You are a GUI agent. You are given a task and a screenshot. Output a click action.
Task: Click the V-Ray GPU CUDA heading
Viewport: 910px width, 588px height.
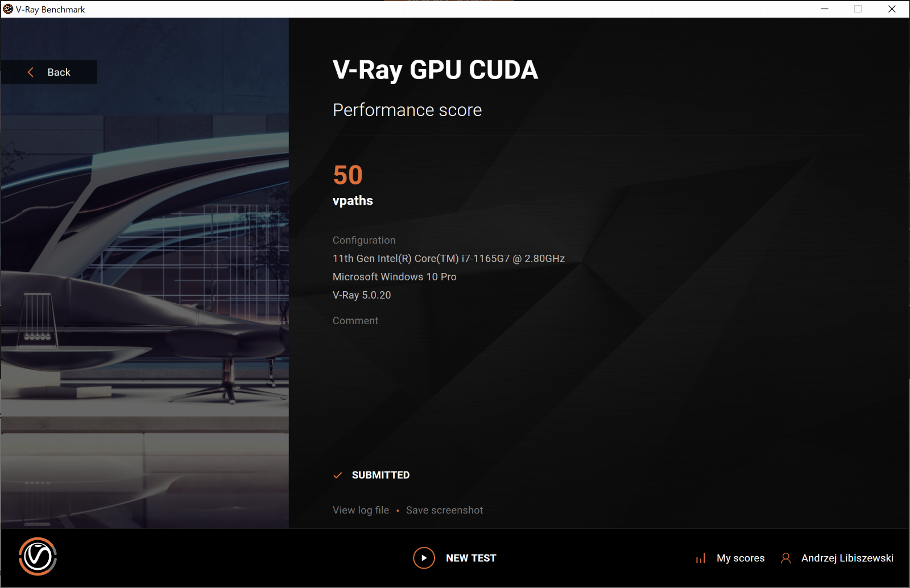click(x=435, y=70)
